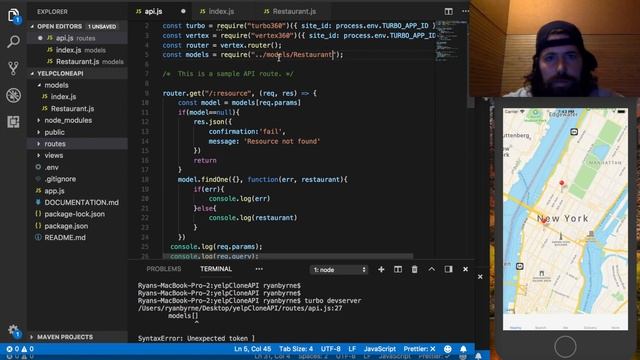Click the 1 UNSAVED badge in Open Editors
This screenshot has height=360, width=640.
(x=102, y=27)
